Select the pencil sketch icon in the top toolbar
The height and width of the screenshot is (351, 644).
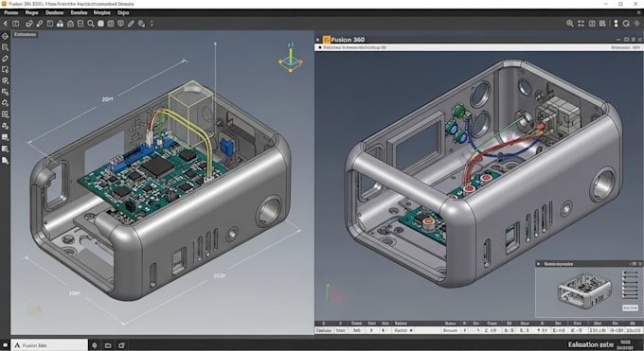131,24
